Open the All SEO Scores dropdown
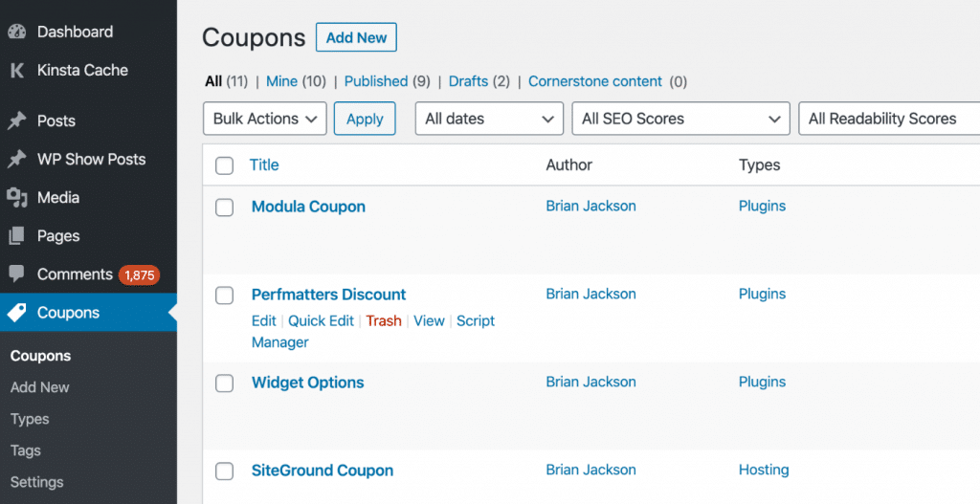 [x=681, y=119]
